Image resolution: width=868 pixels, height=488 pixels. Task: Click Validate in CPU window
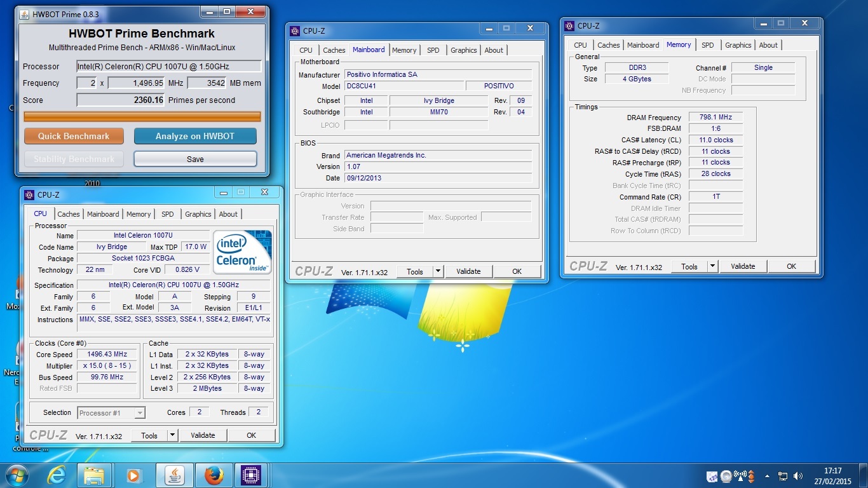coord(203,435)
